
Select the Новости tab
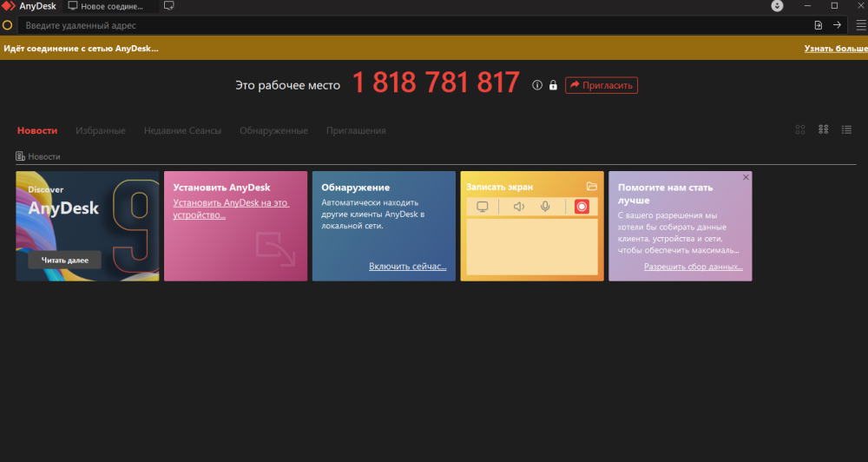point(37,131)
